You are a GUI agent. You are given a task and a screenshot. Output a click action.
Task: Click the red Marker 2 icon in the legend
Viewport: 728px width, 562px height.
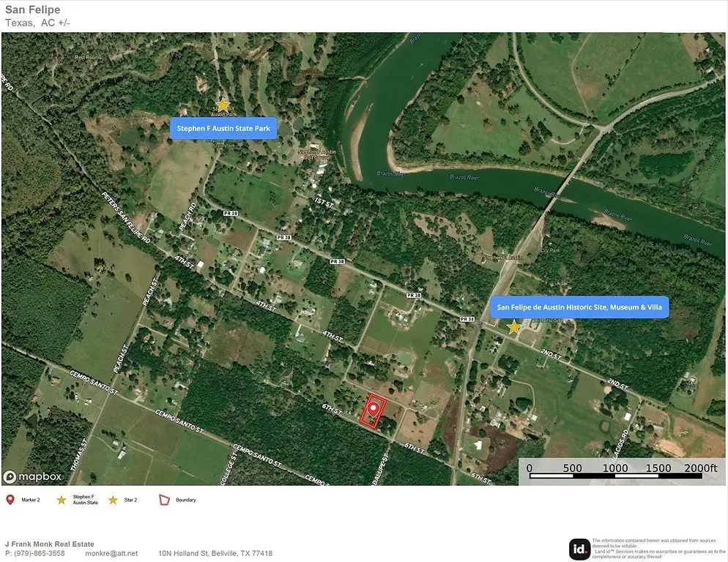(10, 500)
